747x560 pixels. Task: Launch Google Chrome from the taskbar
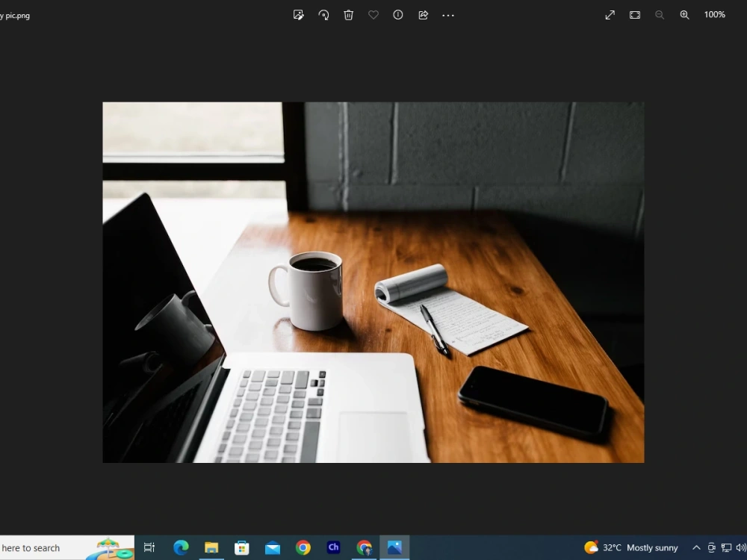point(303,547)
